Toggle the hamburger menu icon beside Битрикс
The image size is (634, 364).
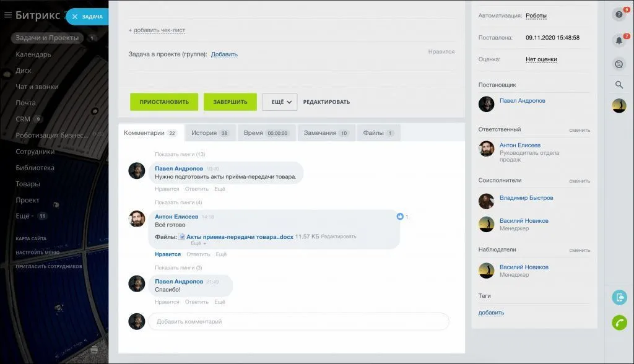(8, 15)
